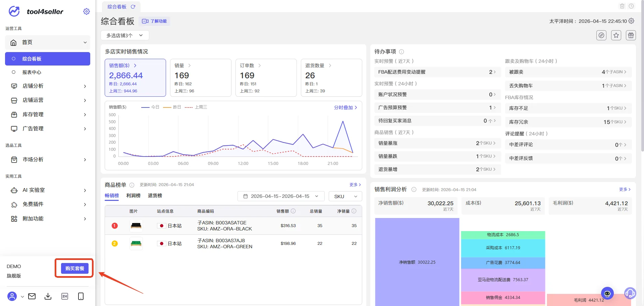Switch to the 利润榜 tab
644x306 pixels.
pyautogui.click(x=133, y=195)
